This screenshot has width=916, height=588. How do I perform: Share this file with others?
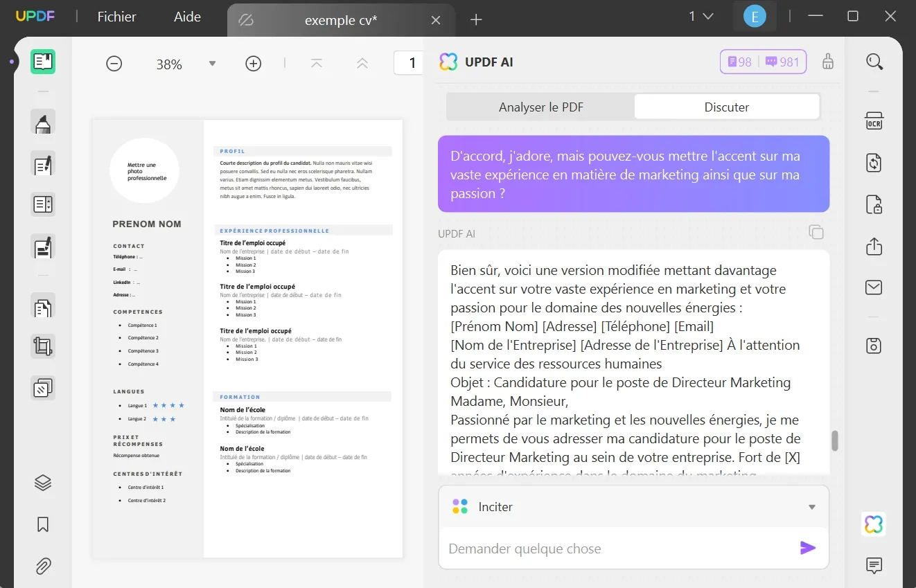point(874,247)
